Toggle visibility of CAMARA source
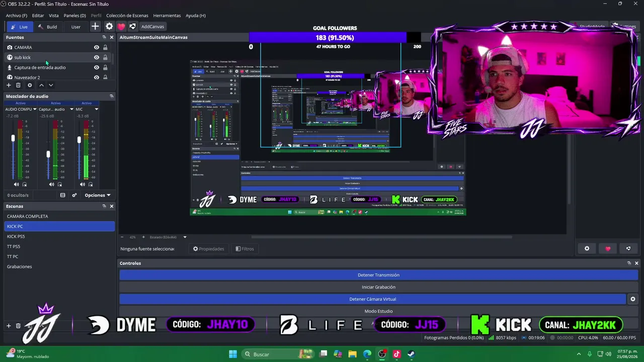This screenshot has height=362, width=644. [x=97, y=47]
